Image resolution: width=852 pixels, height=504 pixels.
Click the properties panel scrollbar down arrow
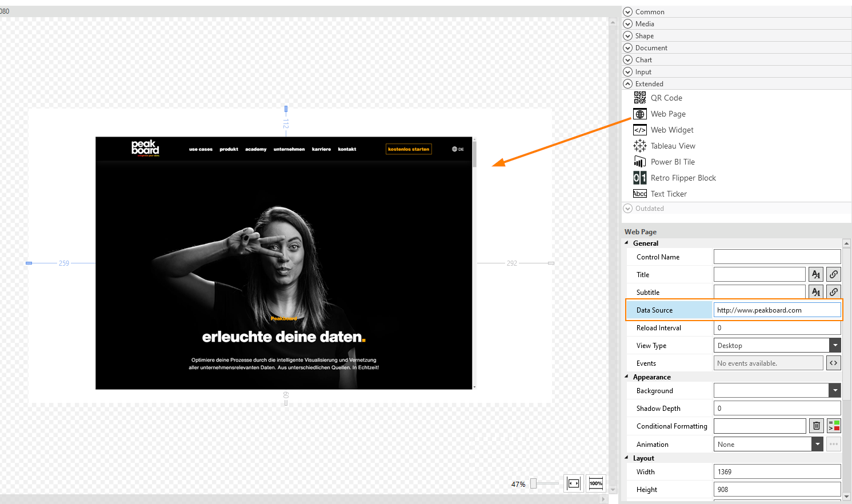pos(847,497)
